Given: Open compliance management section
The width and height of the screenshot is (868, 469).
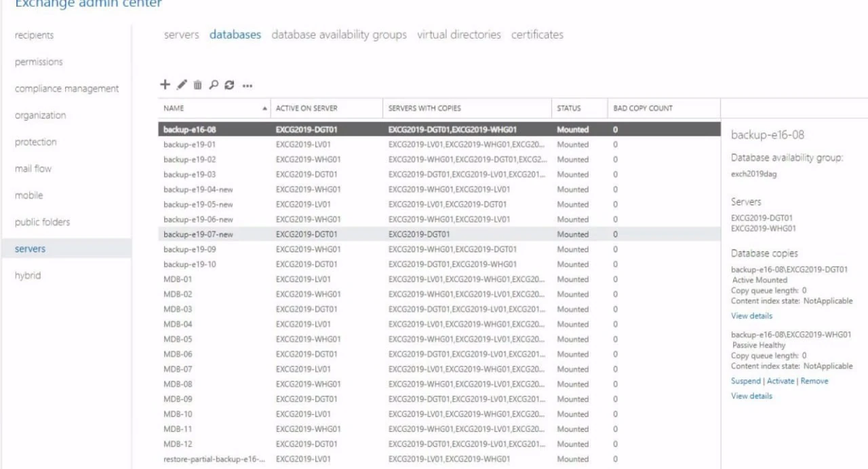Looking at the screenshot, I should 66,89.
